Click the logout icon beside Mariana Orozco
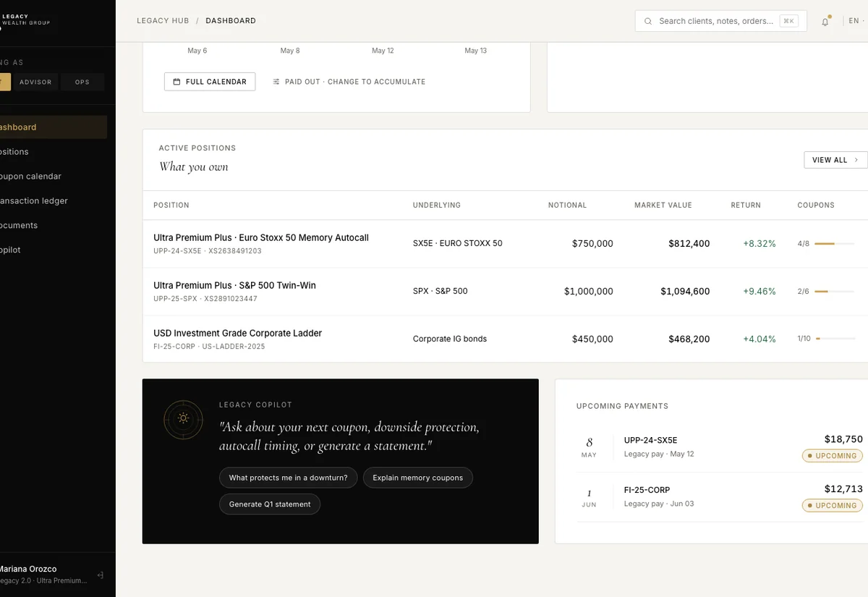The height and width of the screenshot is (597, 868). [x=101, y=575]
